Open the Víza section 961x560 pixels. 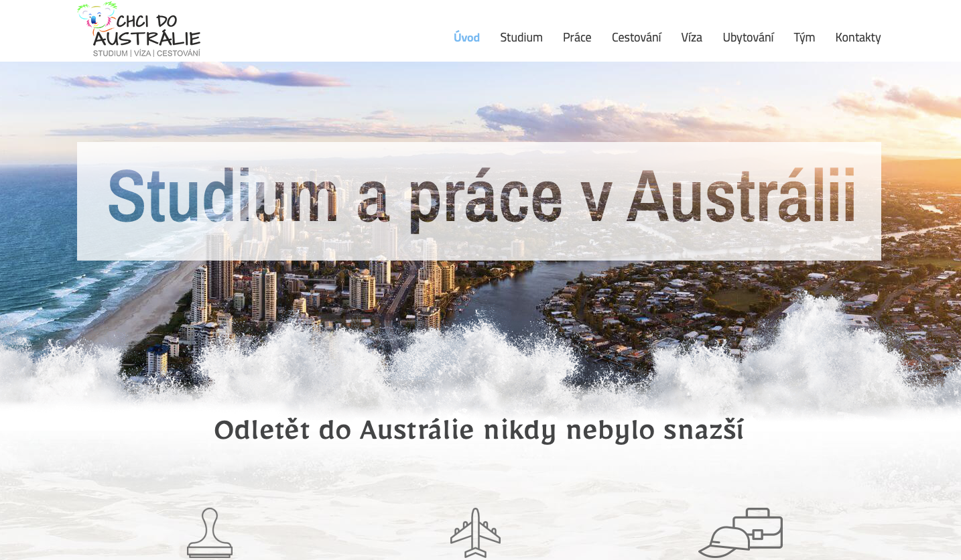tap(692, 38)
